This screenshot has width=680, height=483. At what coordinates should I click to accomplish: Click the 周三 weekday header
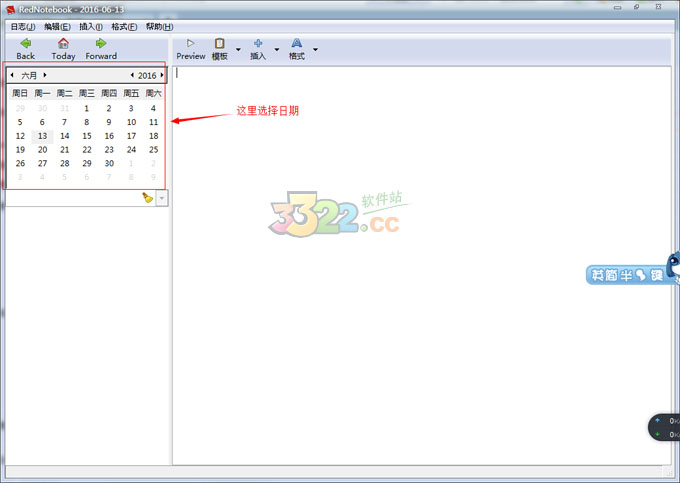pyautogui.click(x=87, y=93)
